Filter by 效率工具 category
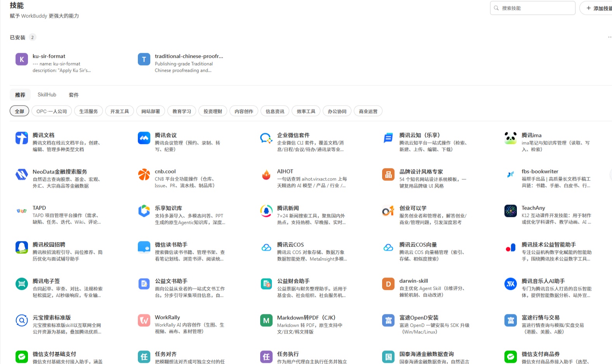Viewport: 612px width, 364px height. (x=306, y=111)
